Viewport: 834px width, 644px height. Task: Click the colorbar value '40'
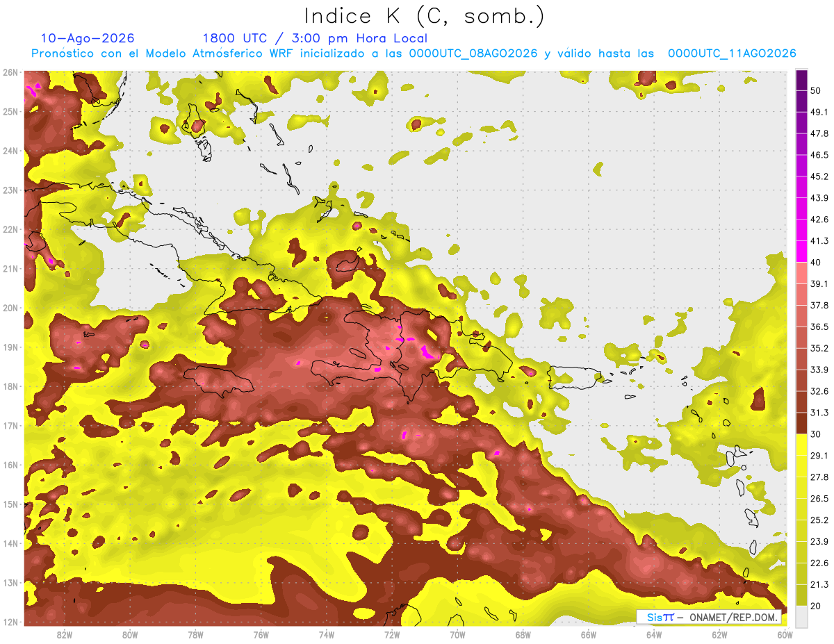point(816,263)
